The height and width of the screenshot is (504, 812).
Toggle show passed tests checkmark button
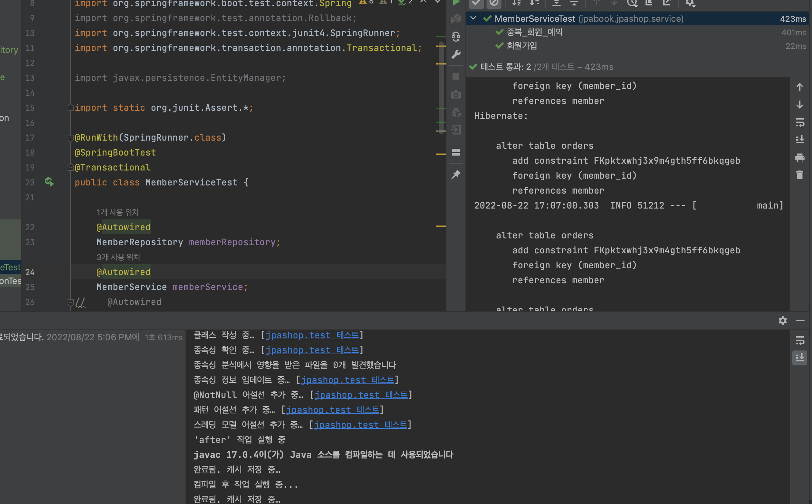point(476,3)
